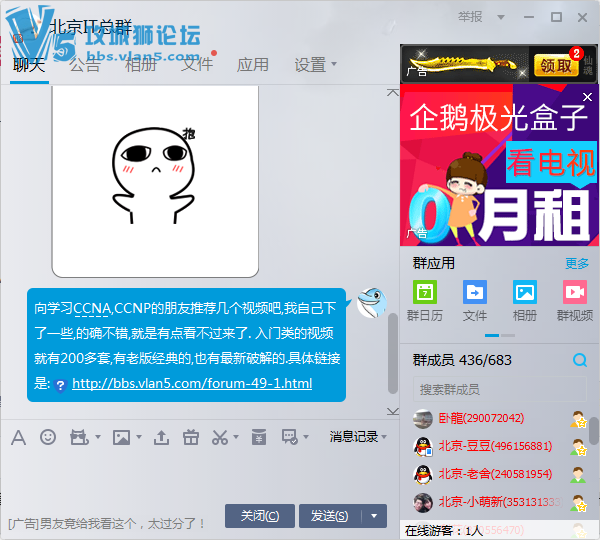
Task: Click the gift box icon
Action: [x=193, y=437]
